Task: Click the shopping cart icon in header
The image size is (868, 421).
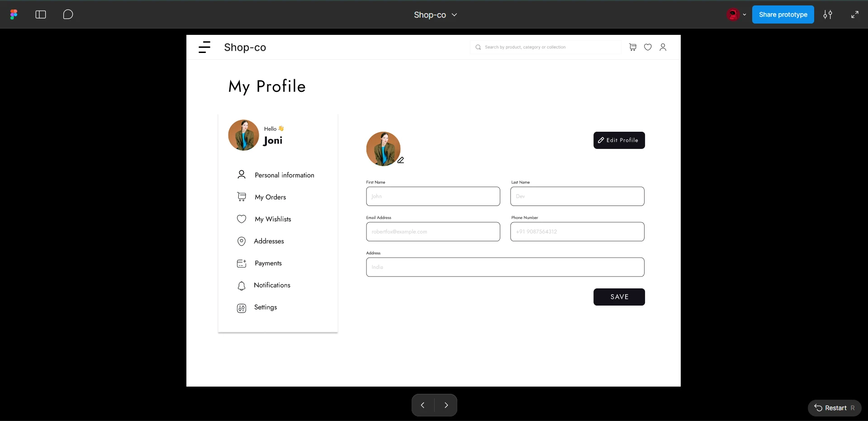Action: pos(633,47)
